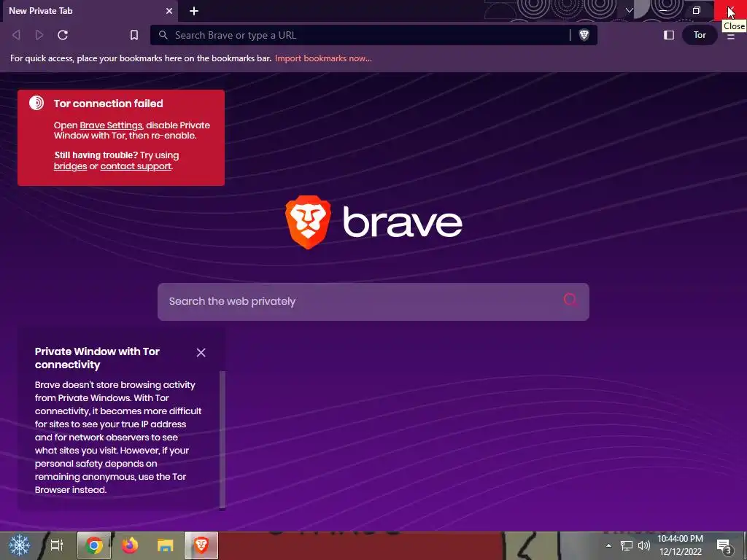The image size is (747, 560).
Task: Open Task View on the taskbar
Action: click(57, 545)
